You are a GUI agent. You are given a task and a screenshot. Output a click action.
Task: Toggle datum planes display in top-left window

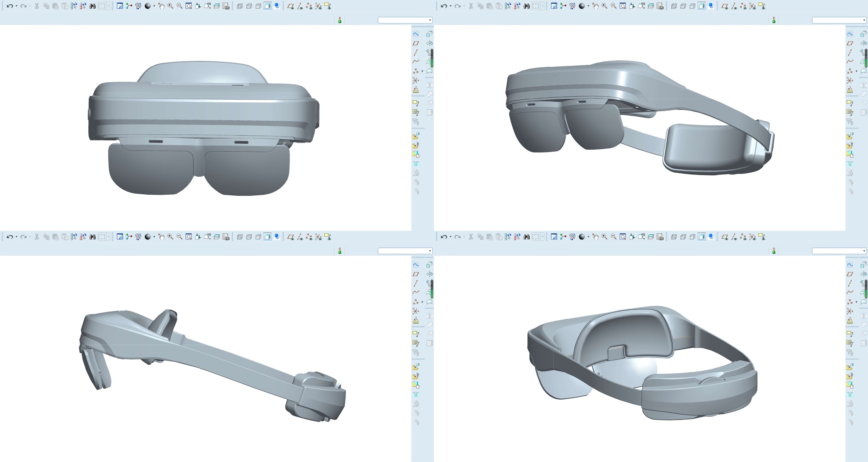(290, 6)
